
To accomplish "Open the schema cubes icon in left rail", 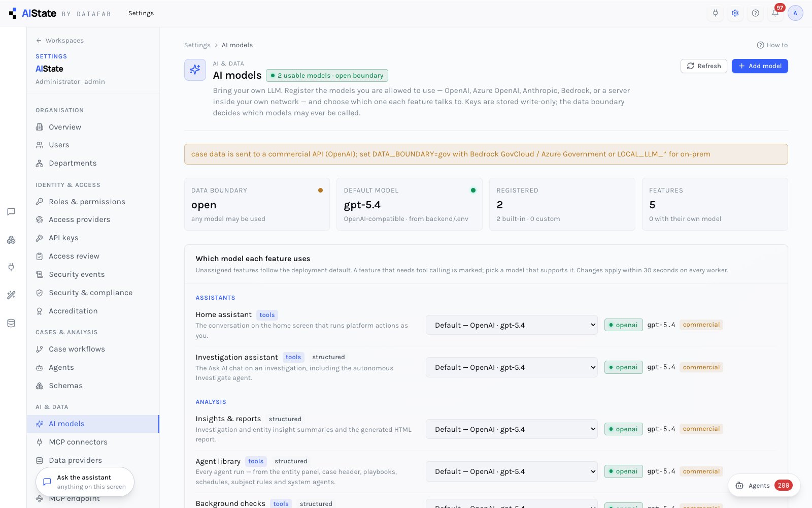I will [x=11, y=240].
